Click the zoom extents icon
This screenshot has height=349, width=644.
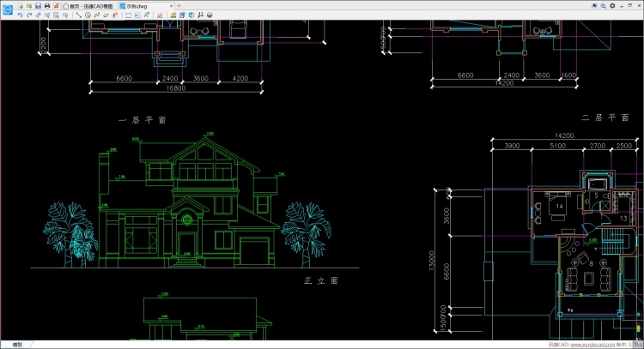click(x=57, y=15)
